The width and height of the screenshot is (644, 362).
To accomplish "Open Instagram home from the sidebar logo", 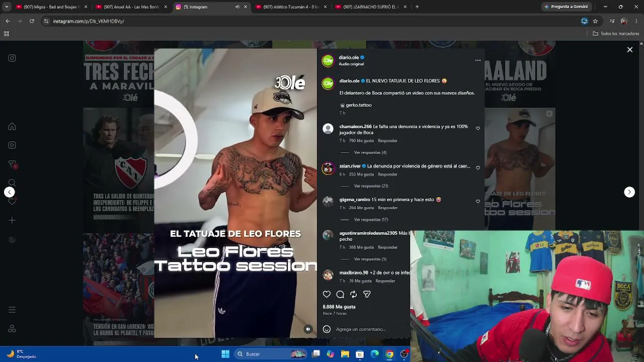I will pos(12,58).
